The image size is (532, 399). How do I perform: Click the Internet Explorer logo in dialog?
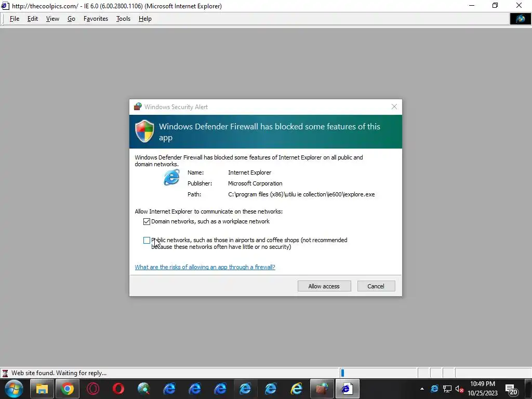171,178
